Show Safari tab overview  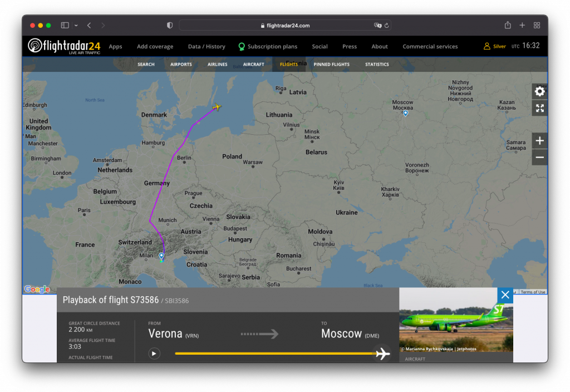(x=537, y=25)
